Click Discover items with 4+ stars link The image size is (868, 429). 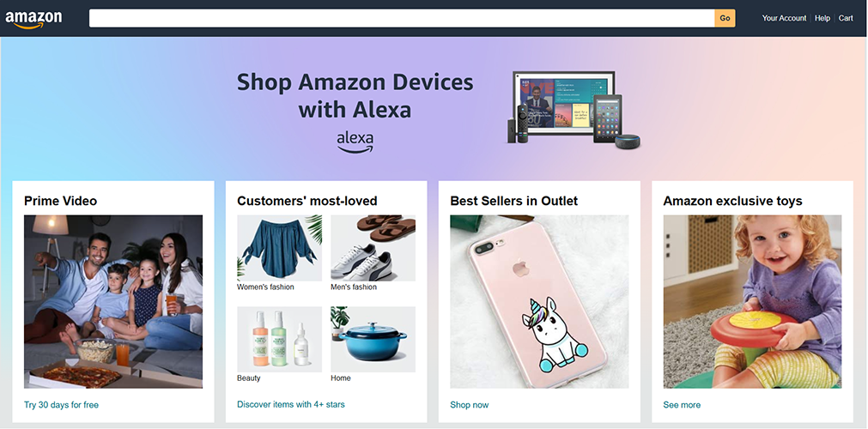291,404
